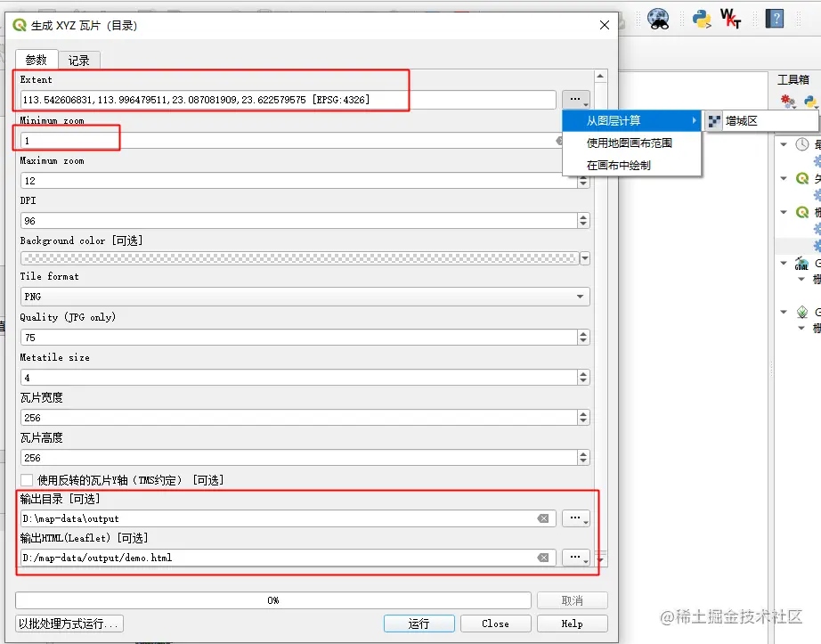
Task: Open the Python console toolbar icon
Action: (x=702, y=19)
